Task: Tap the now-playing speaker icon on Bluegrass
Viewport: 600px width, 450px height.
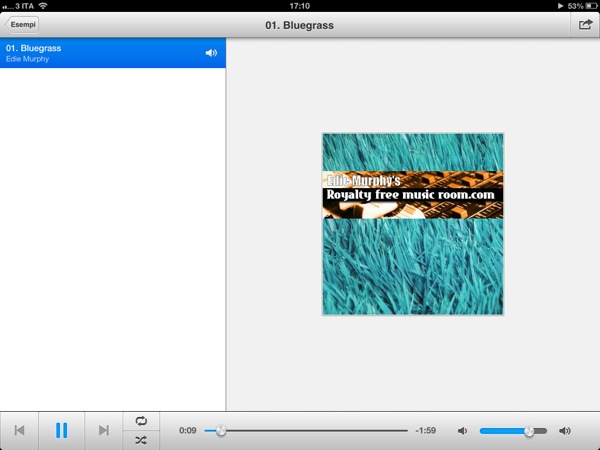Action: click(211, 53)
